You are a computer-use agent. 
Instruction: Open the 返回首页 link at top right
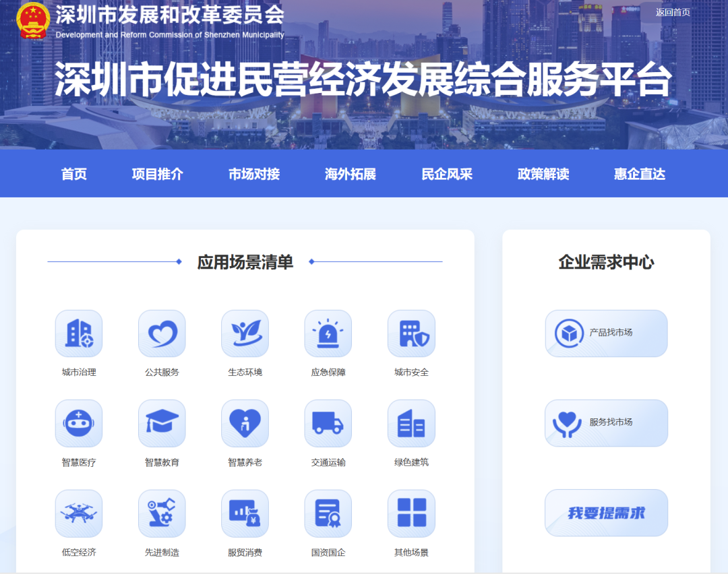click(x=671, y=11)
